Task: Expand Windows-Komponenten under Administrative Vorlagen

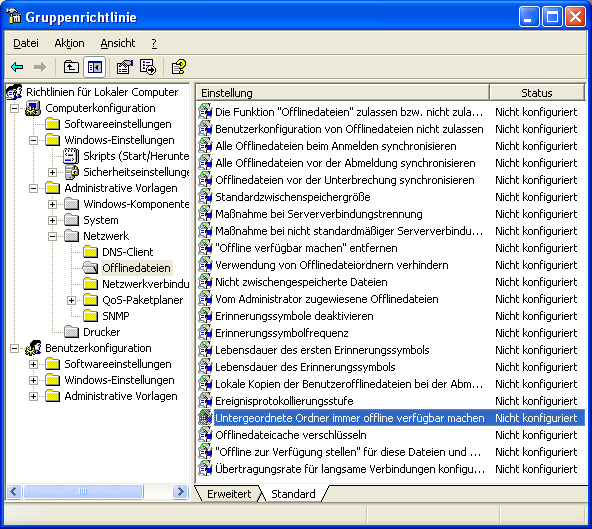Action: point(52,204)
